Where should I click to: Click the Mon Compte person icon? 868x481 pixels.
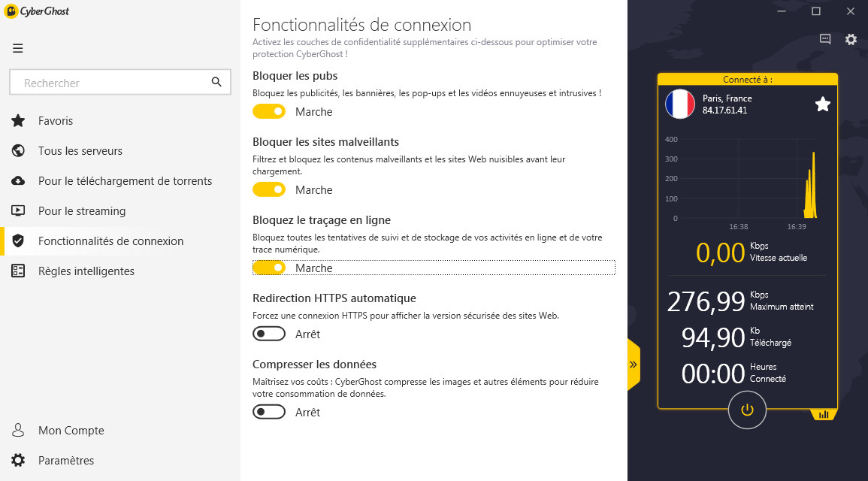coord(18,430)
